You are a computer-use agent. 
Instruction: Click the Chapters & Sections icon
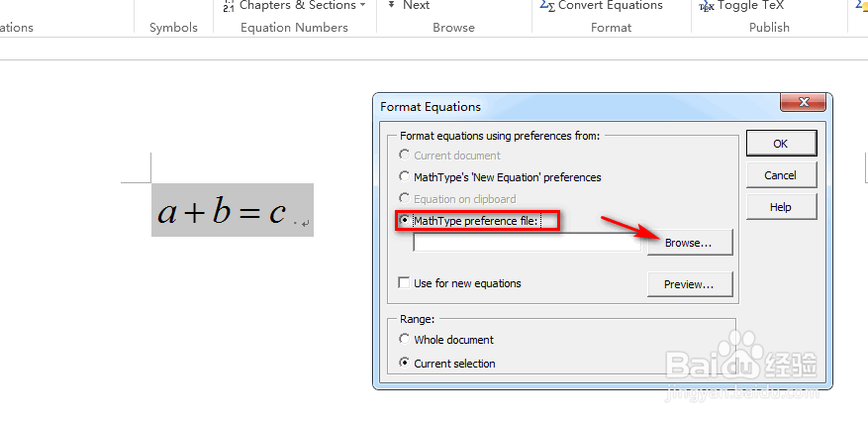point(228,6)
